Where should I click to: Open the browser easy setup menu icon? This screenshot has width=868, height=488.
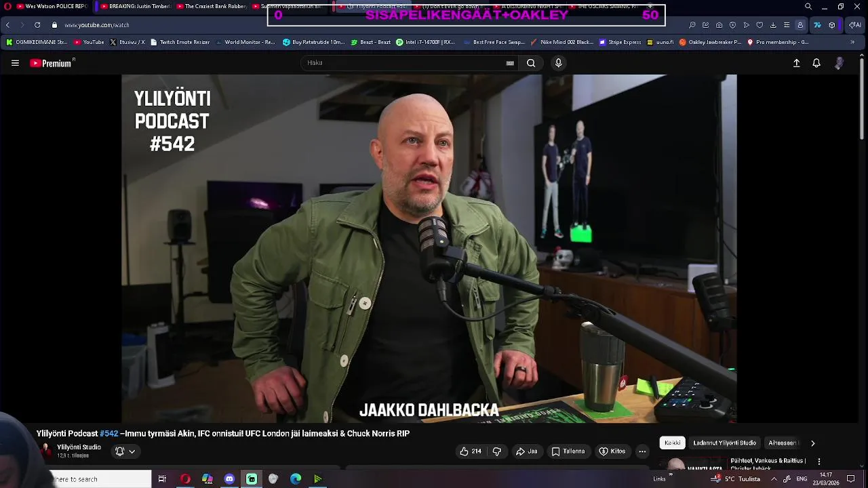tap(787, 25)
